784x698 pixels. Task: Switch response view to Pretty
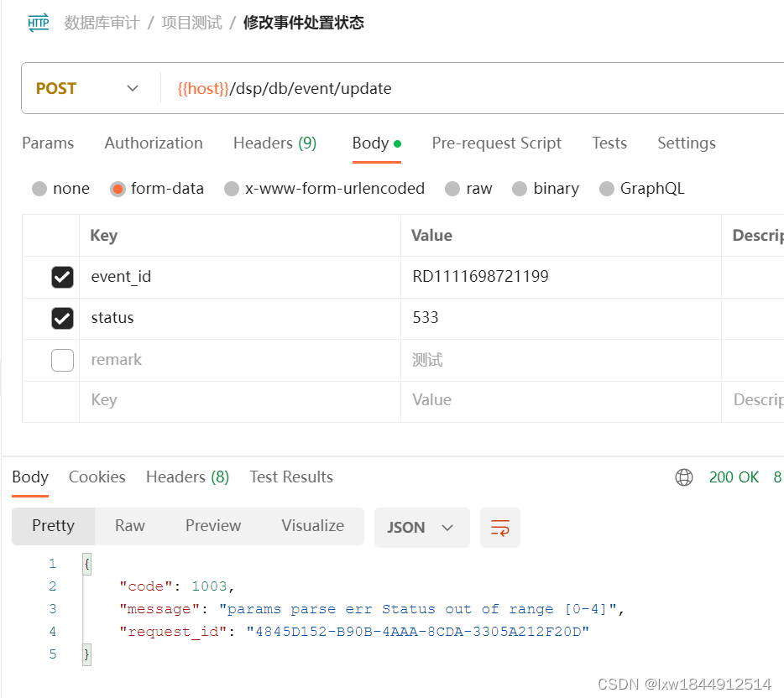coord(53,526)
